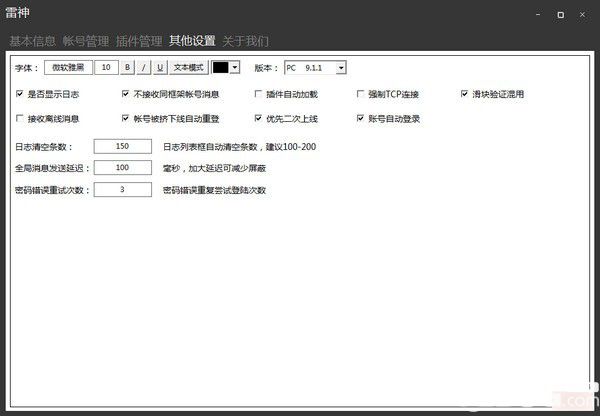Screen dimensions: 600x416
Task: Click the 全局消息发送延迟 field showing 100
Action: click(123, 168)
